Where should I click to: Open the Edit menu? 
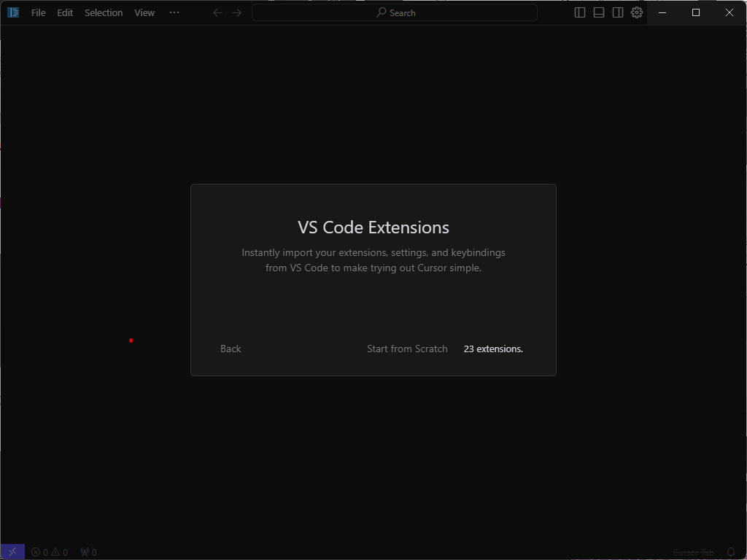click(x=65, y=13)
